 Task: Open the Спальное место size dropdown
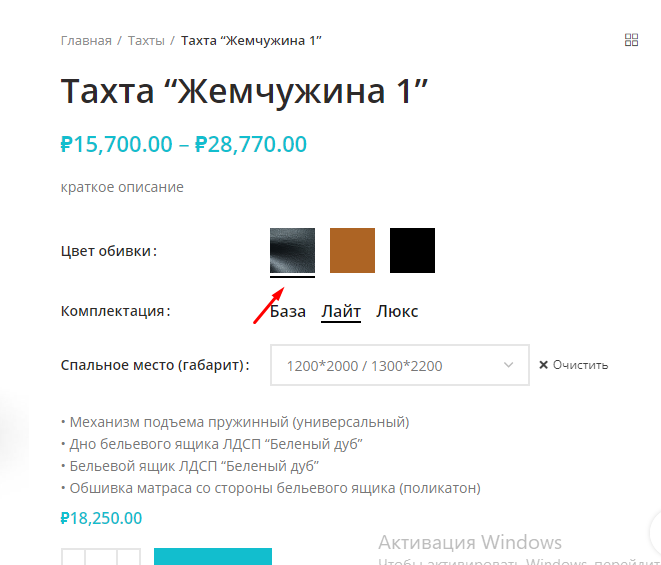tap(400, 365)
